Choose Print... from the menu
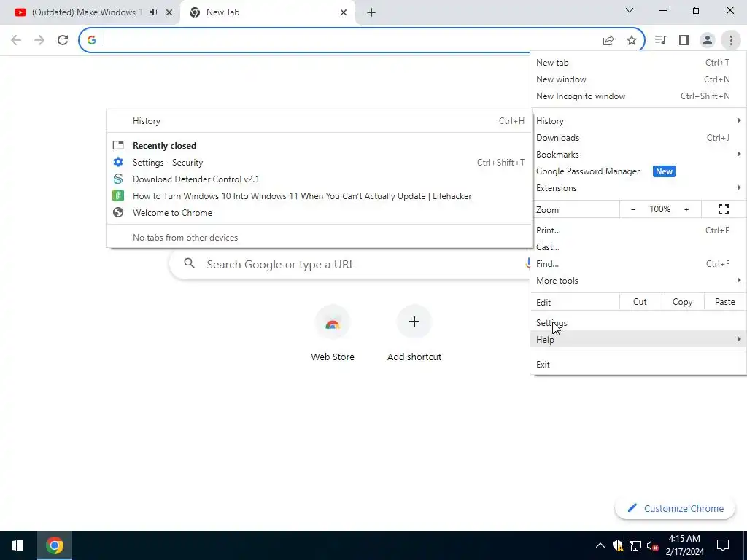This screenshot has height=560, width=747. click(x=638, y=230)
